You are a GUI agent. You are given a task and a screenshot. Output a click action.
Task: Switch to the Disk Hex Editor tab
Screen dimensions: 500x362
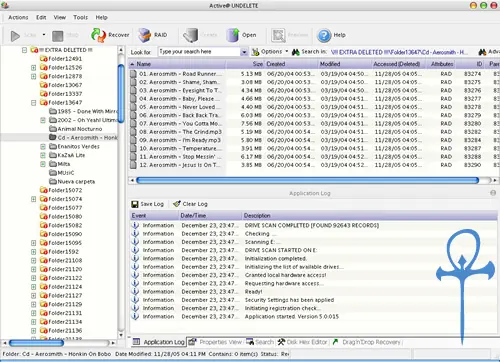[302, 342]
